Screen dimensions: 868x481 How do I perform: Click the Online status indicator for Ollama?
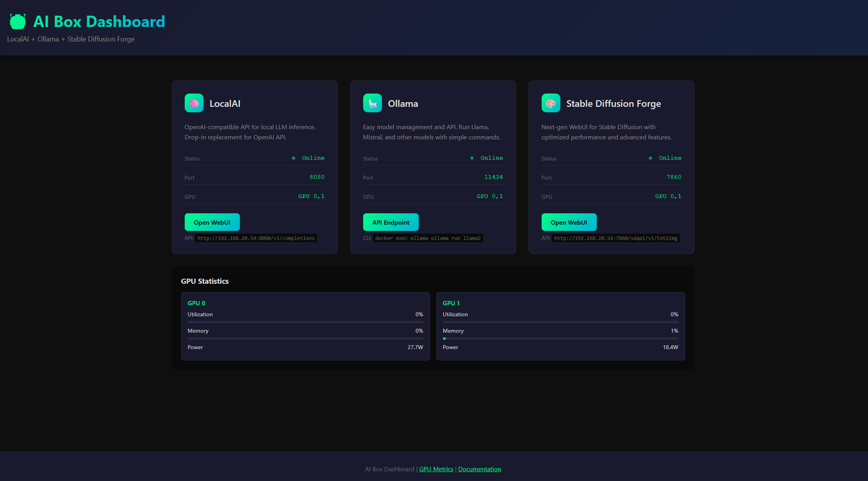(x=472, y=158)
